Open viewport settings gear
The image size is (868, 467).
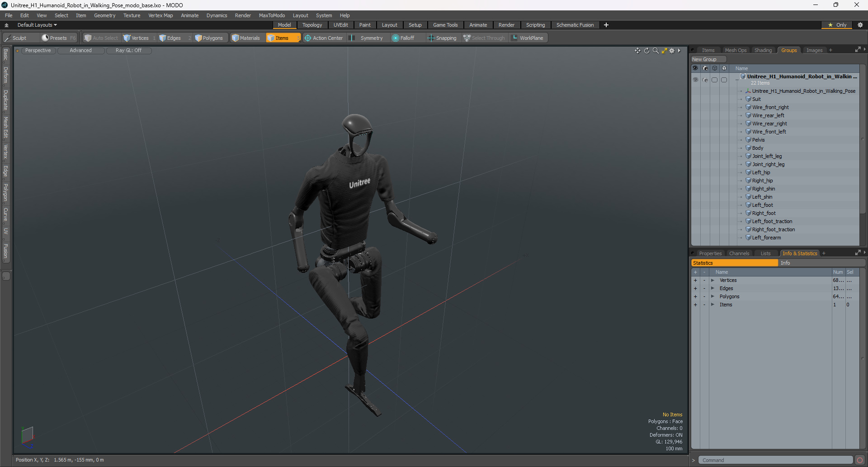pyautogui.click(x=672, y=51)
